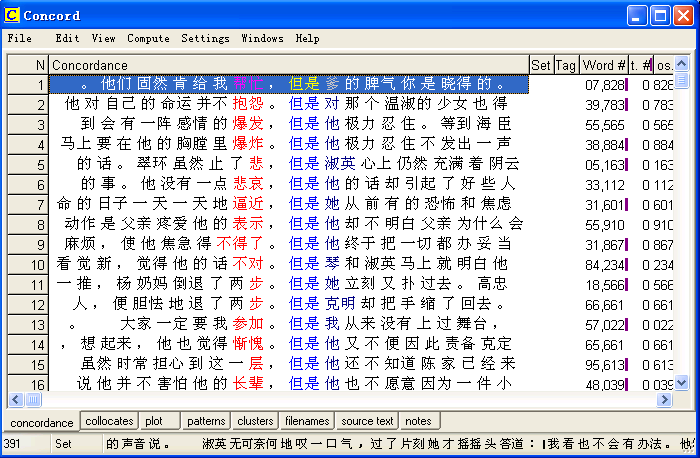Switch to the collocates tab
Image resolution: width=700 pixels, height=458 pixels.
(x=109, y=421)
